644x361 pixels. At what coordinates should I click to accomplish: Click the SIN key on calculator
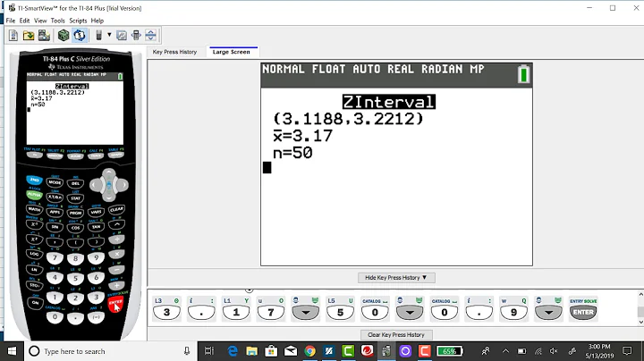[55, 227]
